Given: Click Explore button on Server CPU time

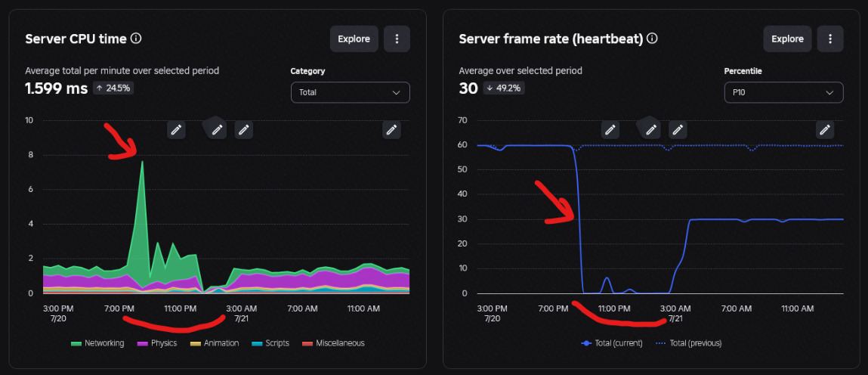Looking at the screenshot, I should [354, 39].
